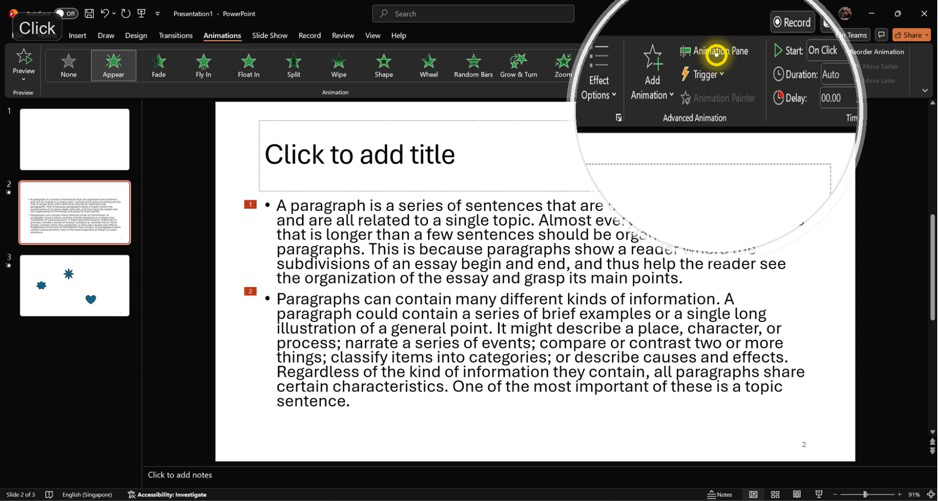
Task: Apply the Fade animation effect
Action: point(159,65)
